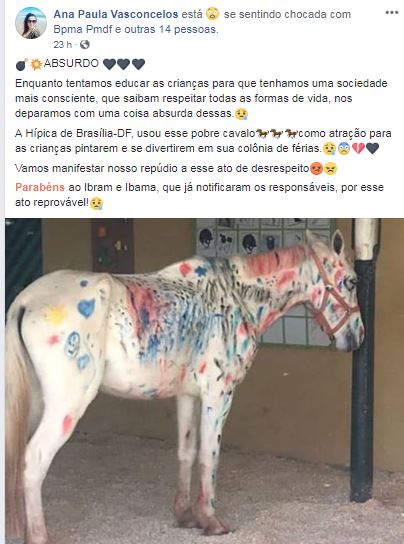Screen dimensions: 404x544
Task: Click first black heart after ABSURDO
Action: click(x=109, y=64)
